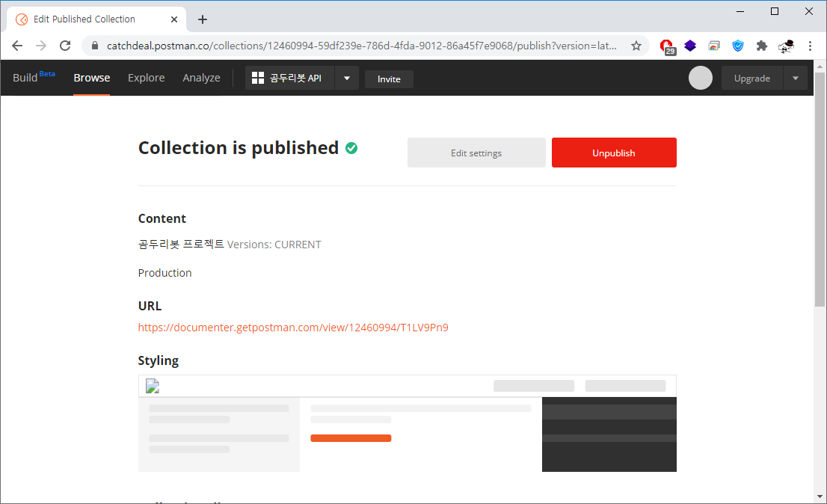Click the '곰두리봇 프로젝트' collection name
Viewport: 827px width, 504px height.
point(181,245)
